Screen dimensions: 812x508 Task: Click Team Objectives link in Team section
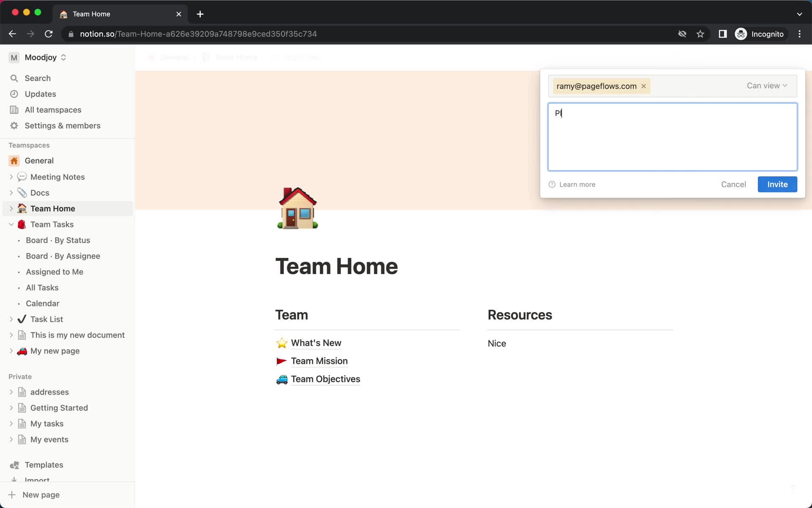point(326,378)
